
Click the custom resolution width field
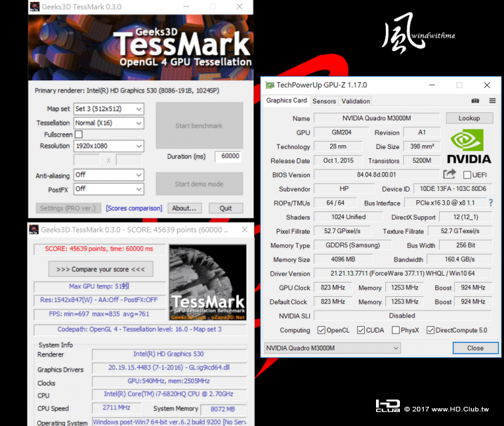(87, 160)
